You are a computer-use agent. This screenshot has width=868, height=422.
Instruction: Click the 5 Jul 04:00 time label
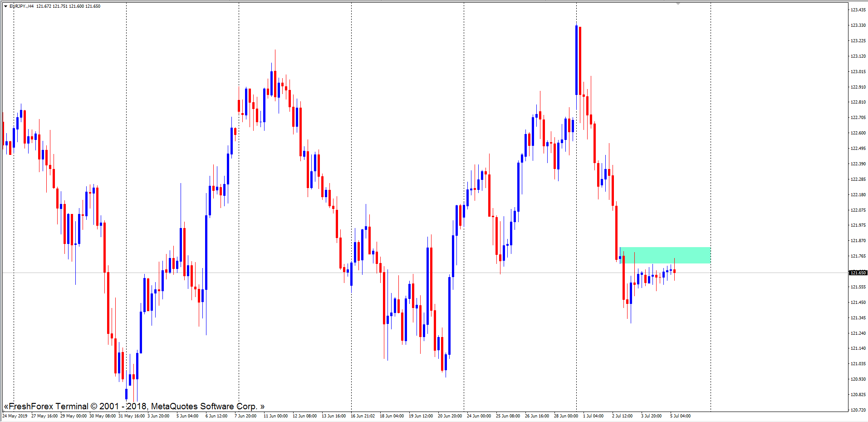click(680, 416)
